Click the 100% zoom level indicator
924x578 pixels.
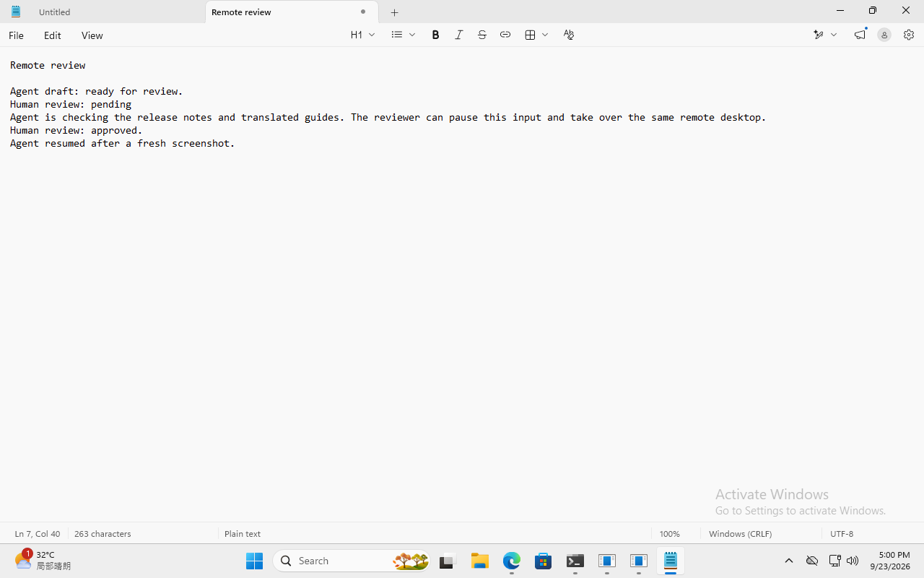pyautogui.click(x=669, y=534)
